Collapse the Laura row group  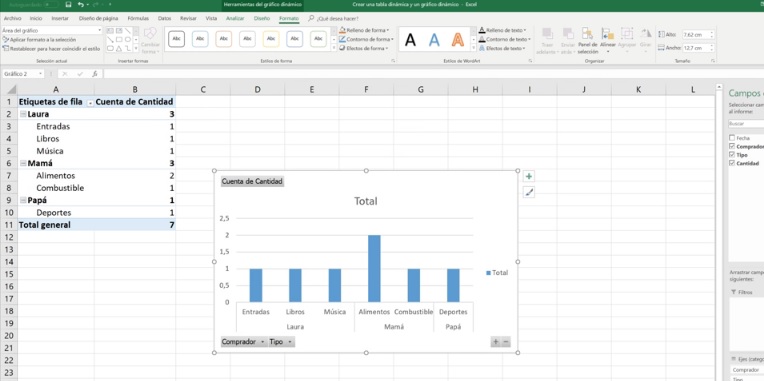23,114
